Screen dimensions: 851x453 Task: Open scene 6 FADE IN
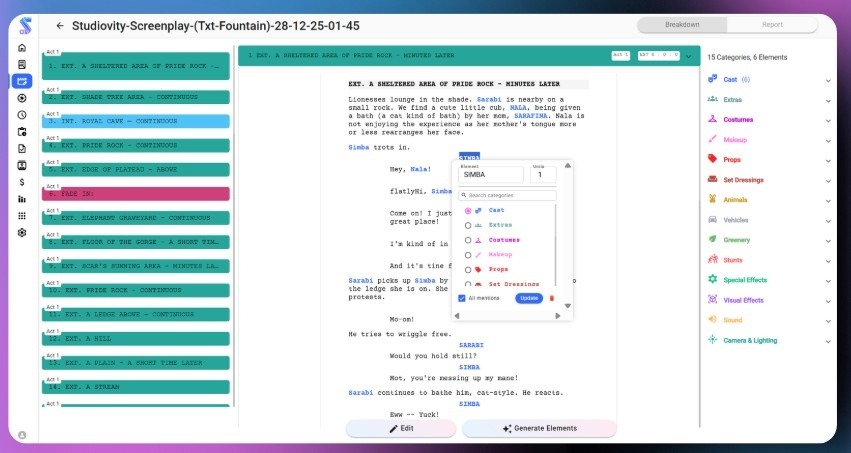tap(136, 194)
